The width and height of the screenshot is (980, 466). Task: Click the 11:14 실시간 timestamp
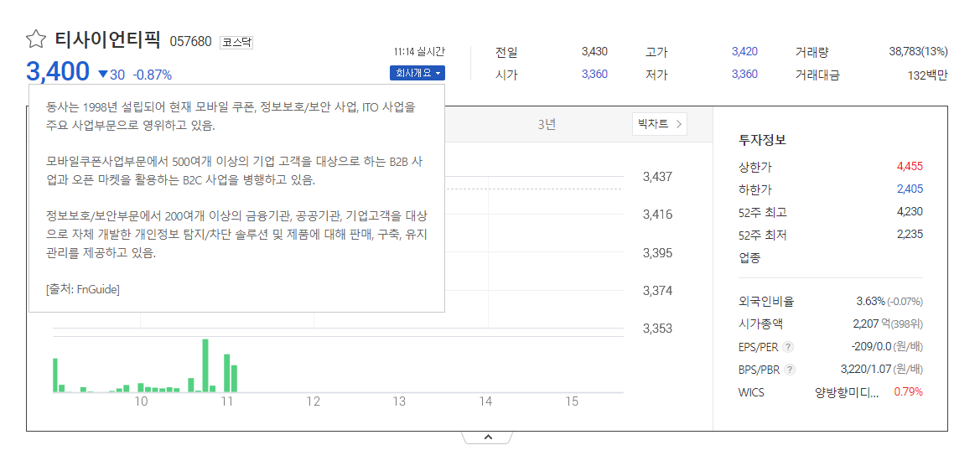pos(419,52)
